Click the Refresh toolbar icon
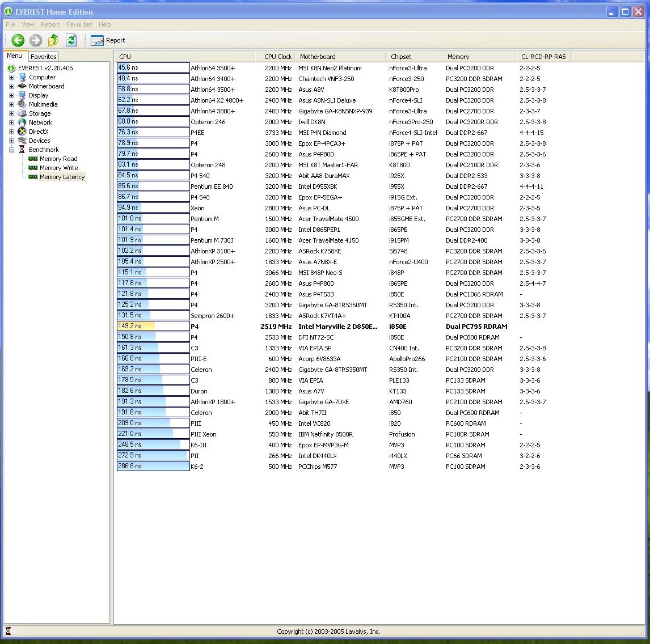Screen dimensions: 650x644 [x=71, y=40]
